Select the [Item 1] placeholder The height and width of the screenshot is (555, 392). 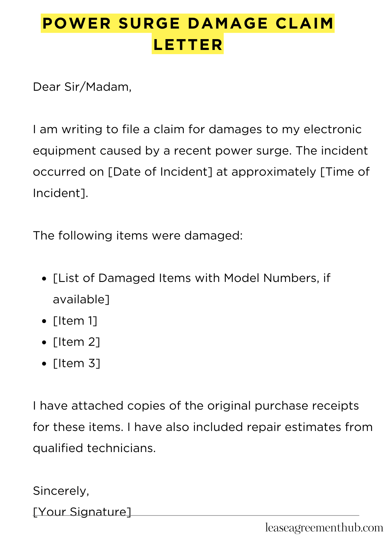click(x=75, y=321)
